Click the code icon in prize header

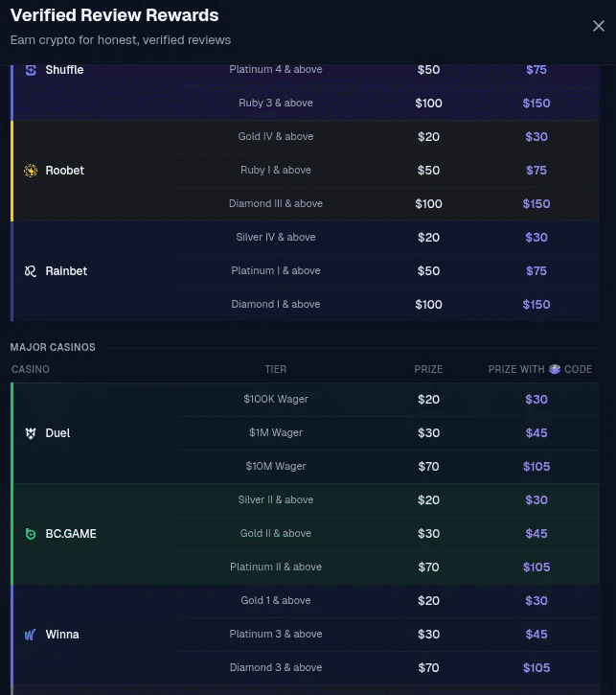555,369
